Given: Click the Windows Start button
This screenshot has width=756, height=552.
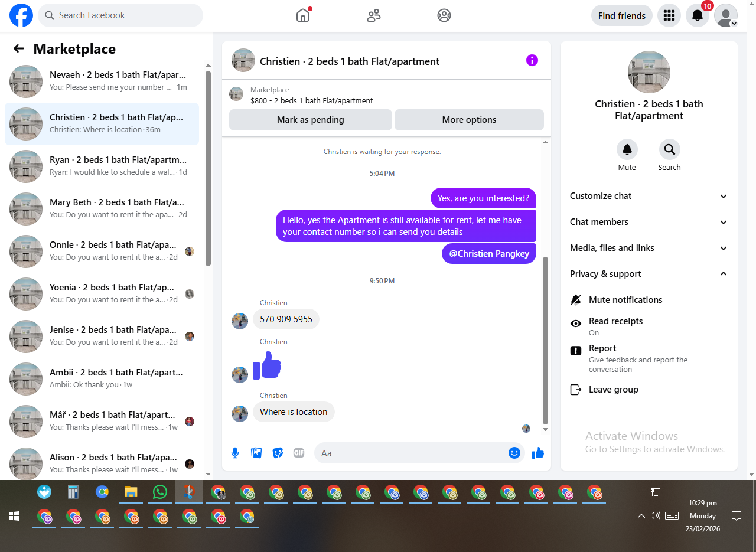Looking at the screenshot, I should pyautogui.click(x=14, y=516).
